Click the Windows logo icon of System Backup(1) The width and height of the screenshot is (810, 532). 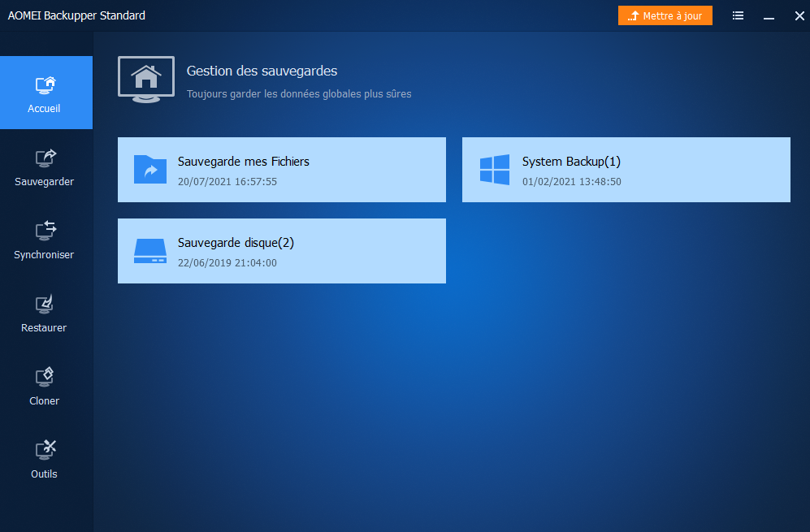coord(495,170)
